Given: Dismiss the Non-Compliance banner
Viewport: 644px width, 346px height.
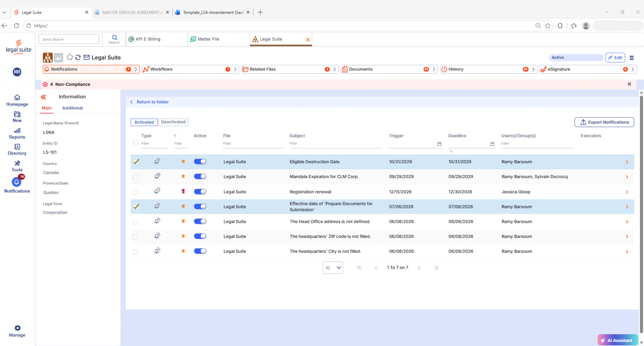Looking at the screenshot, I should (x=629, y=84).
